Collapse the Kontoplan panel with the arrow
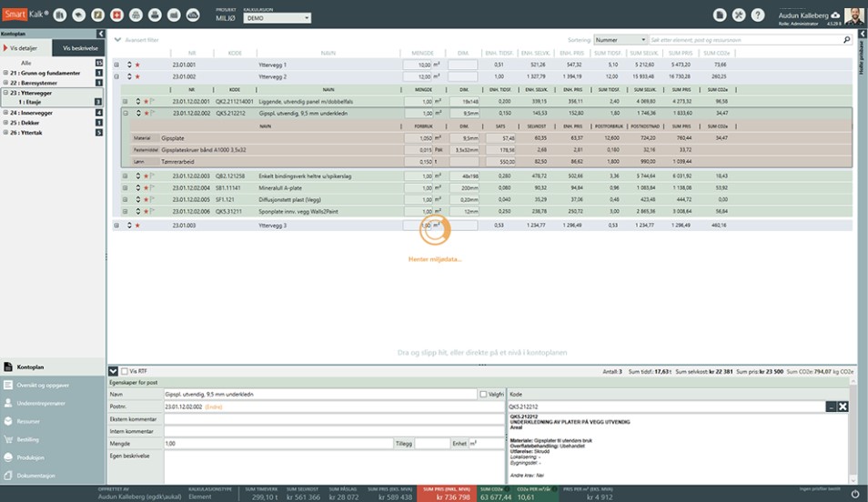This screenshot has height=502, width=868. click(x=100, y=34)
